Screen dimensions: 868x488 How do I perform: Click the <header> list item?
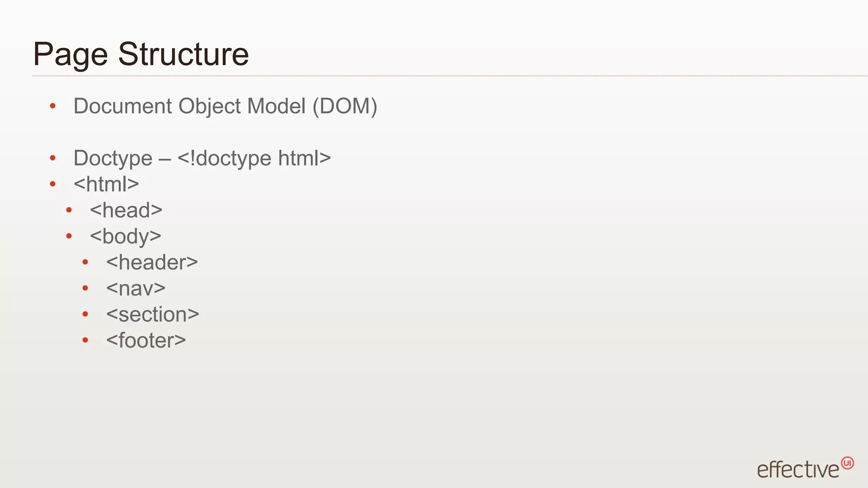[x=152, y=262]
